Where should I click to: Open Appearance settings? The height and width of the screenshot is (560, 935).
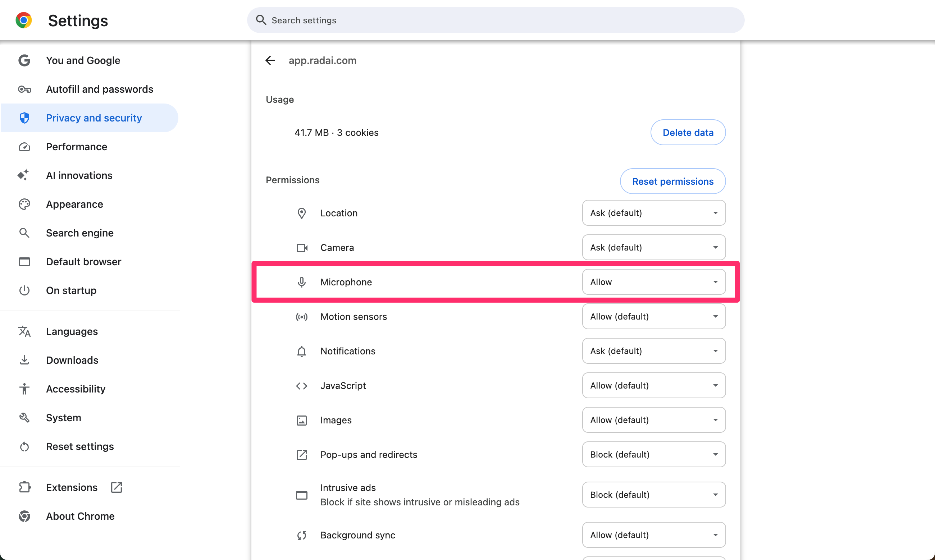point(90,204)
